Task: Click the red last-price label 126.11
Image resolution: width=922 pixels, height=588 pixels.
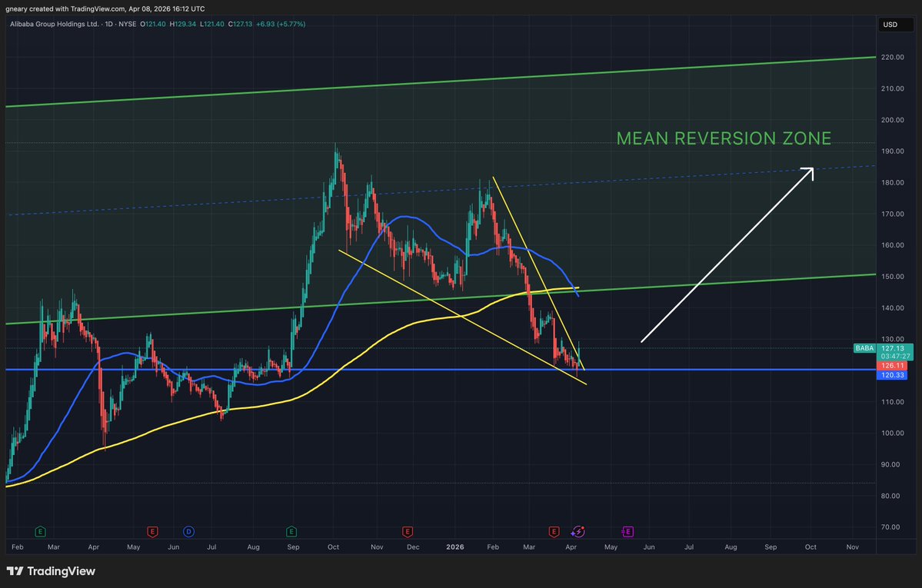Action: [892, 366]
